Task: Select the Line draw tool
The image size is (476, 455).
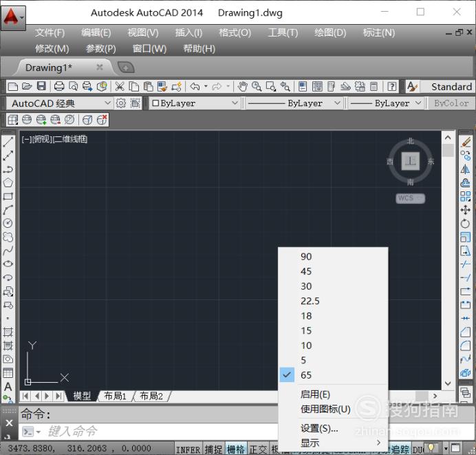Action: [8, 142]
